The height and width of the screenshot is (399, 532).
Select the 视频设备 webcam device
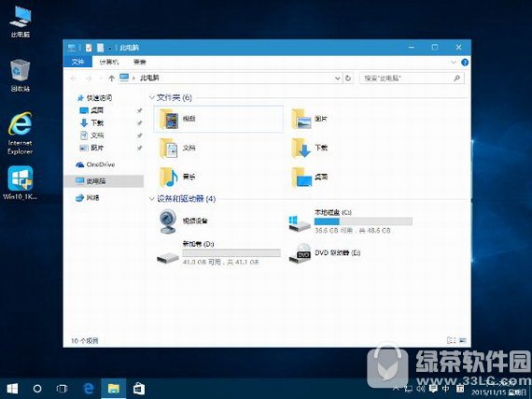[x=183, y=221]
